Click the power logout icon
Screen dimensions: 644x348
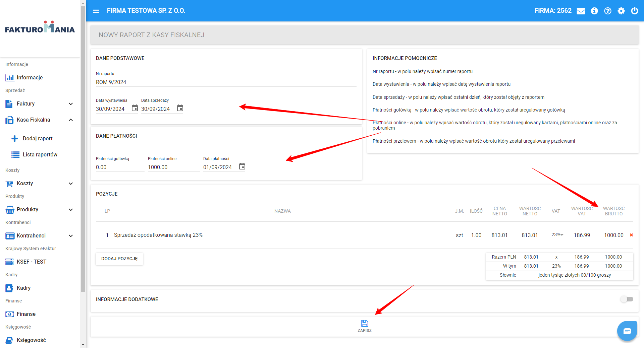635,11
